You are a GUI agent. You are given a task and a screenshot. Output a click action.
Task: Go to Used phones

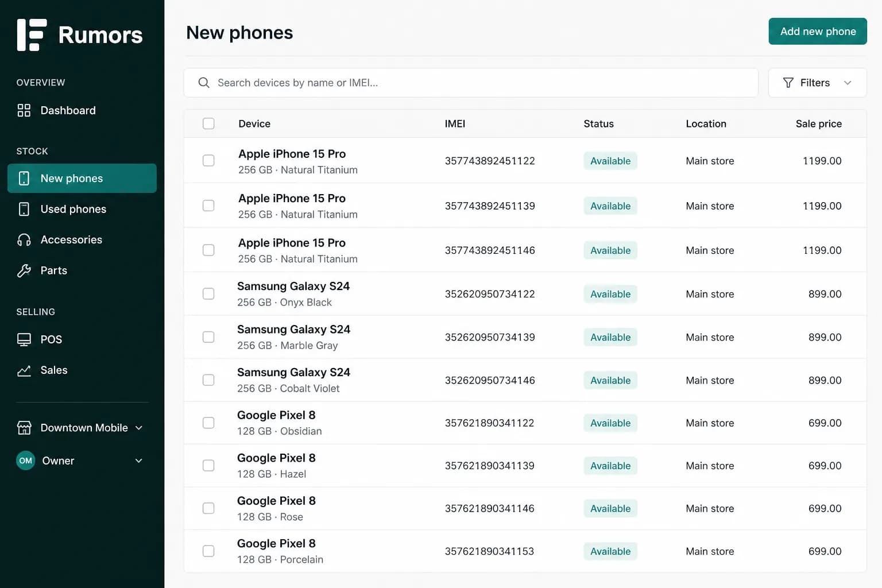click(x=82, y=209)
